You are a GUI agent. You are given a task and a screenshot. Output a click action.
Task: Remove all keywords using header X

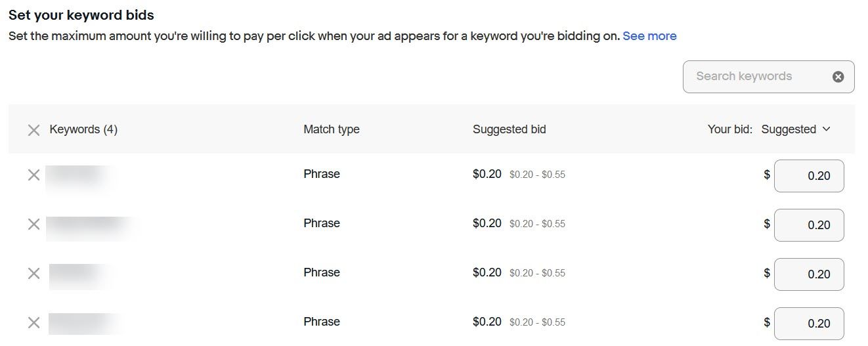pyautogui.click(x=33, y=130)
